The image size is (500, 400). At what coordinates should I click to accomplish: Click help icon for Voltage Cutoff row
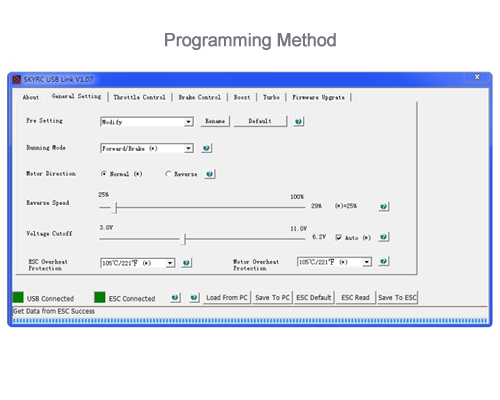pos(384,237)
